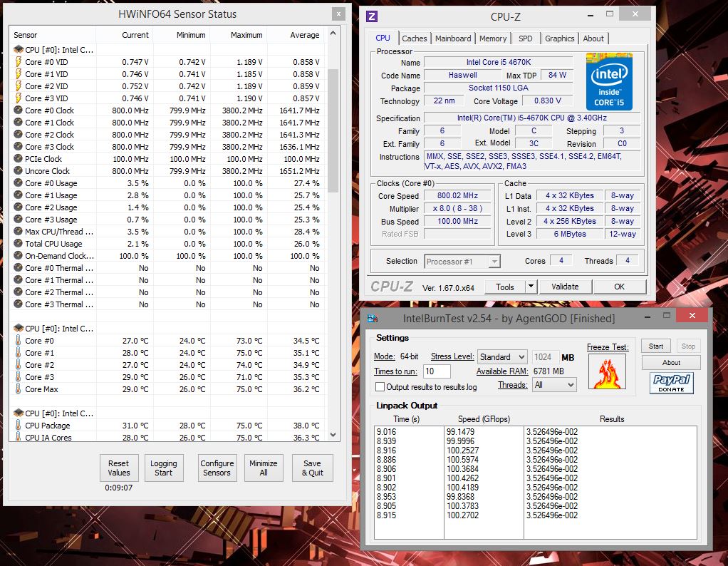Switch to the Graphics tab in CPU-Z
728x566 pixels.
click(x=559, y=38)
